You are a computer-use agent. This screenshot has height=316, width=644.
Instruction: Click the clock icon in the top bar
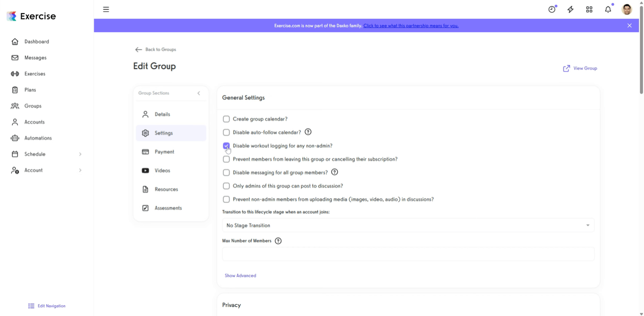coord(552,9)
